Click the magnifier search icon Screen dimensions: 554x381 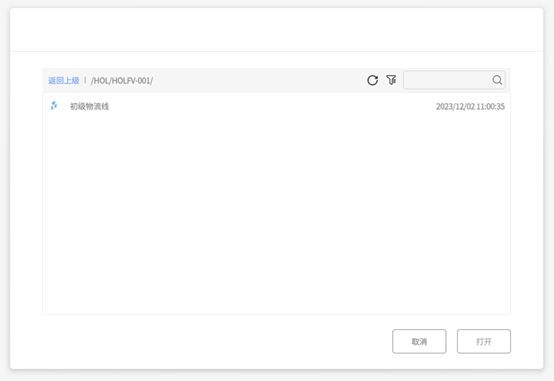point(497,80)
